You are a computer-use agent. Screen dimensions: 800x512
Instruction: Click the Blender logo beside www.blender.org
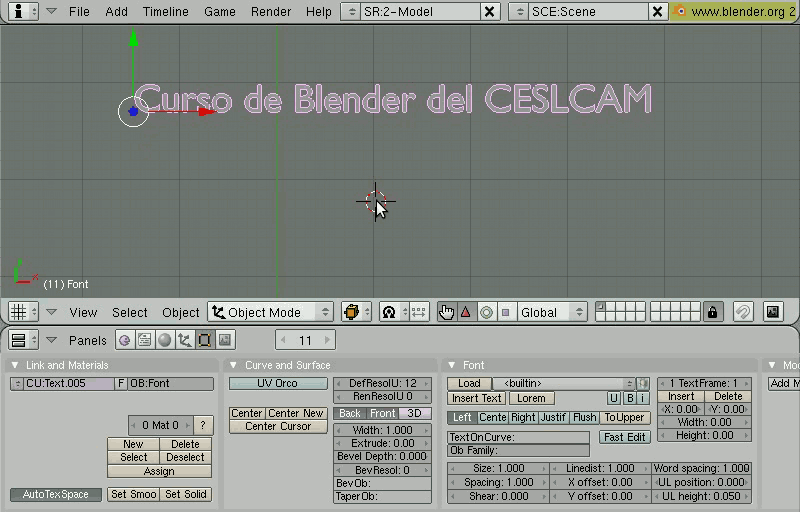pyautogui.click(x=679, y=11)
